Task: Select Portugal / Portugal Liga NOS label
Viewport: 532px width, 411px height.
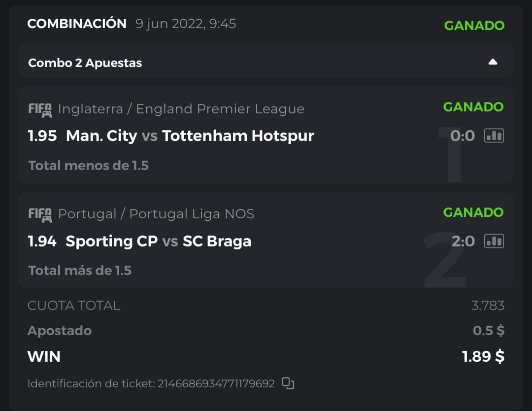Action: (x=156, y=214)
